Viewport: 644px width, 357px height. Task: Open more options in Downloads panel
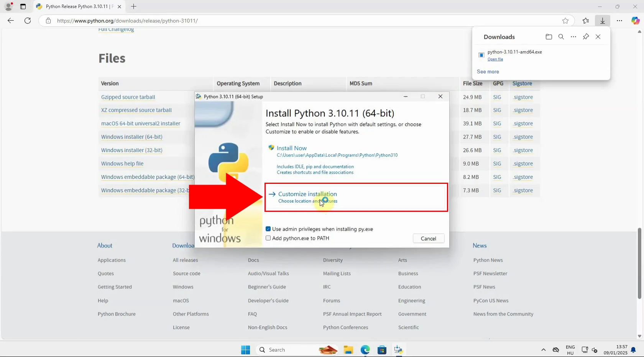[573, 37]
